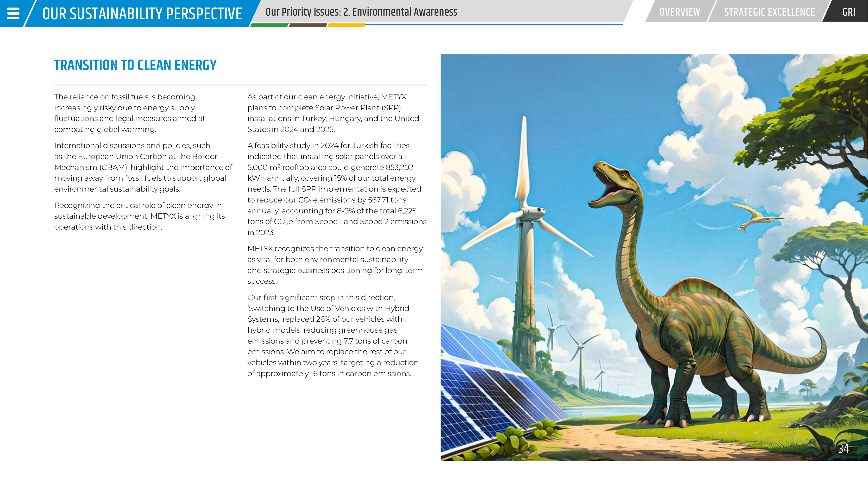Open the Overview section tab
868x488 pixels.
(680, 12)
